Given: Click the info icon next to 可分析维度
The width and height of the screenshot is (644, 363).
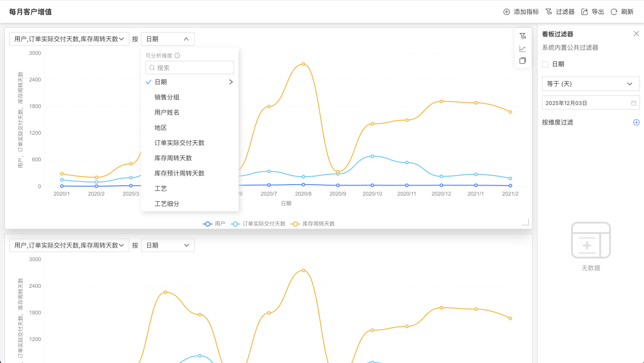Looking at the screenshot, I should [177, 56].
